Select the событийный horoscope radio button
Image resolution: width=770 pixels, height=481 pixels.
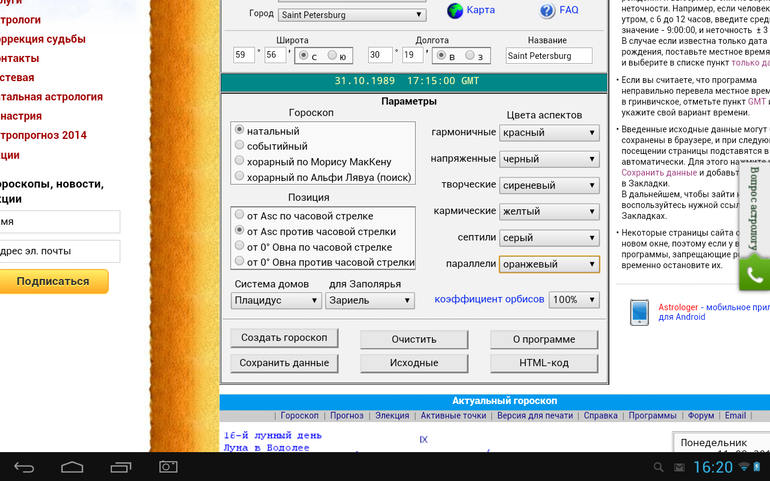coord(239,145)
